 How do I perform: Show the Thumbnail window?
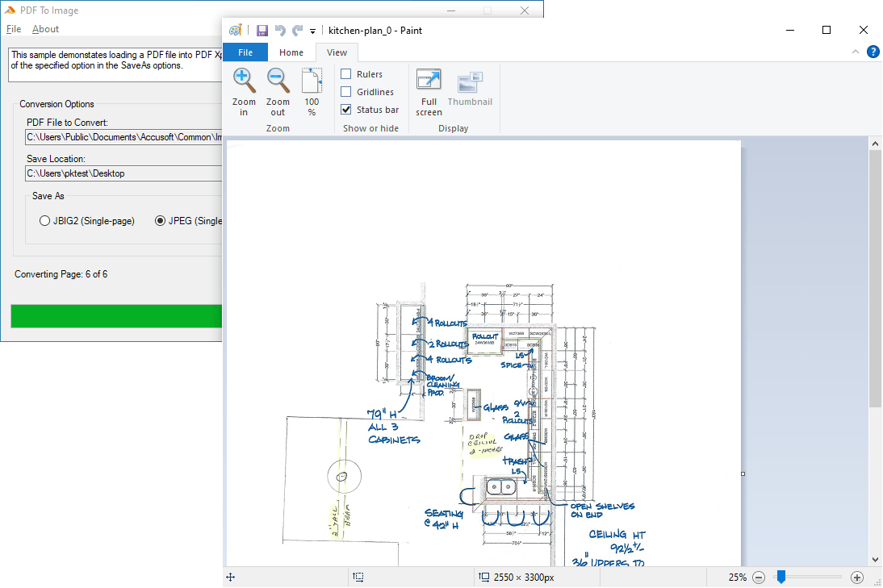click(x=470, y=90)
